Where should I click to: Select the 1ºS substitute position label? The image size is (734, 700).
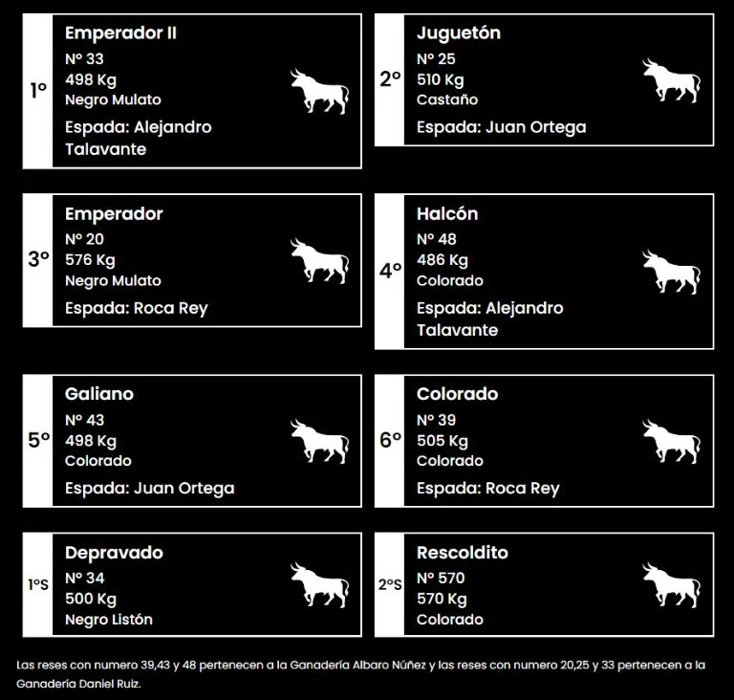38,584
